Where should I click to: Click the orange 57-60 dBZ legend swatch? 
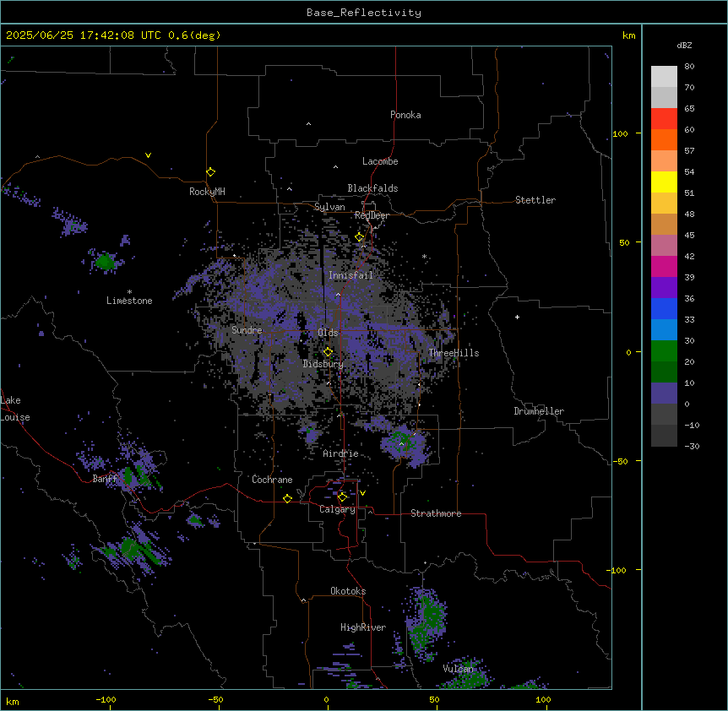point(664,139)
